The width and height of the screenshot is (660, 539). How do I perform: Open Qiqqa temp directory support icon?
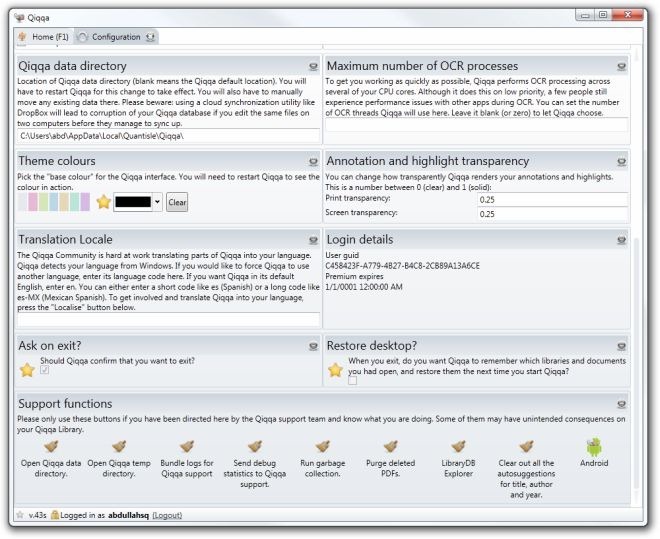[119, 446]
